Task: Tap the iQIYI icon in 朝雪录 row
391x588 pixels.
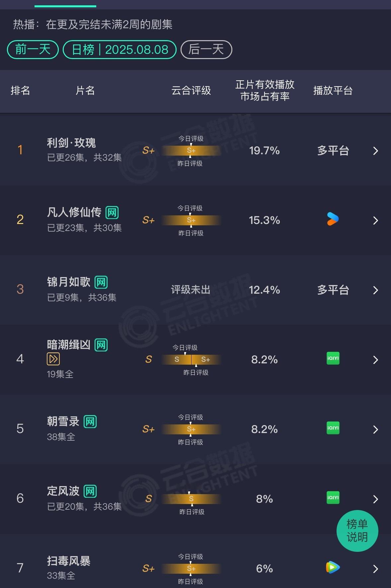Action: click(333, 428)
